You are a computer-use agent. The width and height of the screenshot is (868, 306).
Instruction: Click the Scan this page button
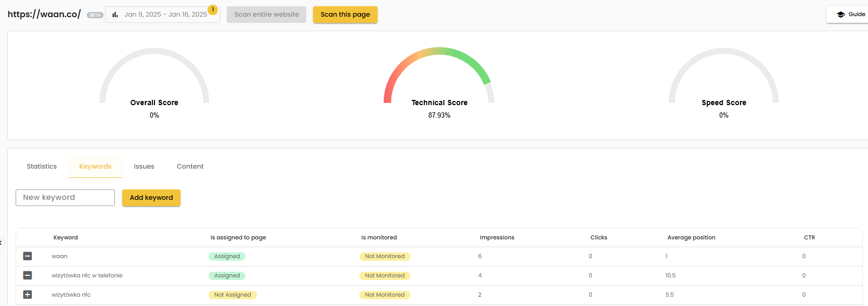[x=345, y=15]
